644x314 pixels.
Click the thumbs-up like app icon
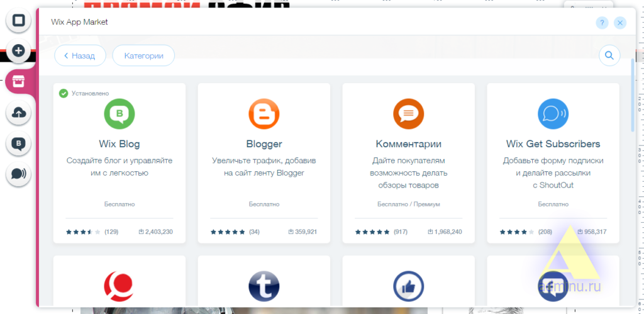[408, 287]
